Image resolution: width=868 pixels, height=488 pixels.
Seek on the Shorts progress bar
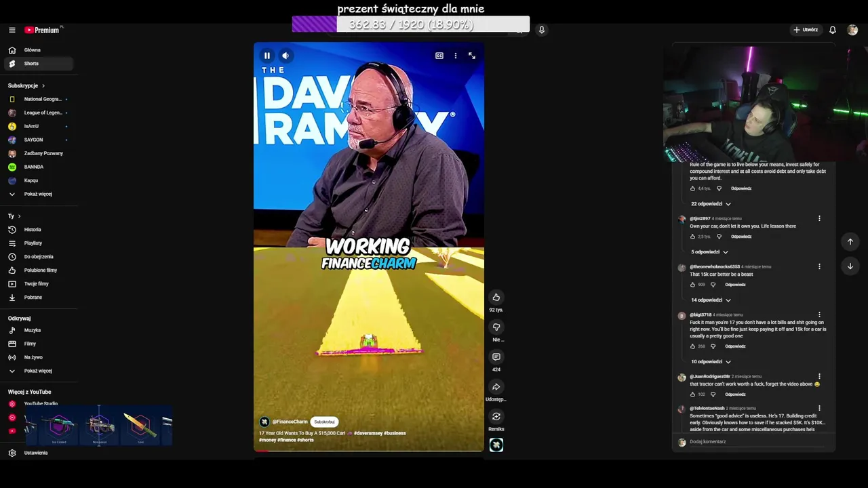click(x=369, y=451)
